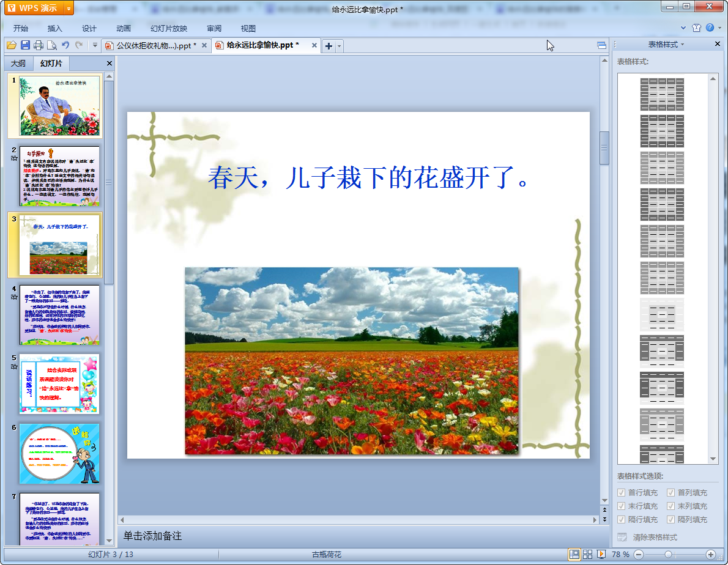Click 单击添加备注 notes area
Screen dimensions: 728x565
click(x=153, y=536)
